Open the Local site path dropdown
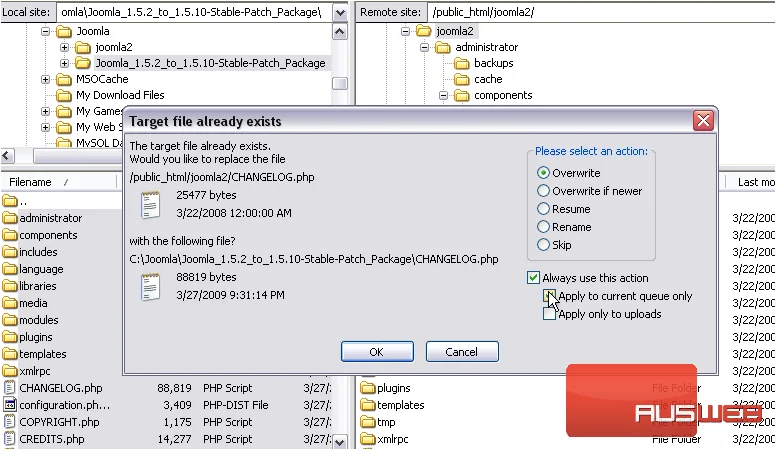The width and height of the screenshot is (776, 450). (340, 12)
